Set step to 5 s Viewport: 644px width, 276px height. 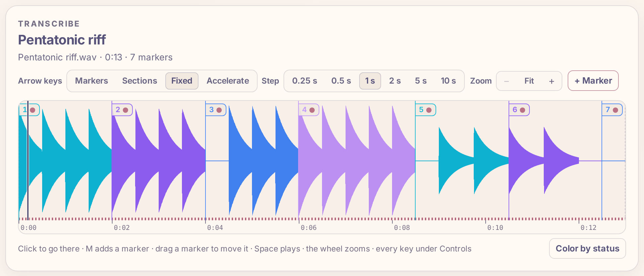click(x=421, y=81)
